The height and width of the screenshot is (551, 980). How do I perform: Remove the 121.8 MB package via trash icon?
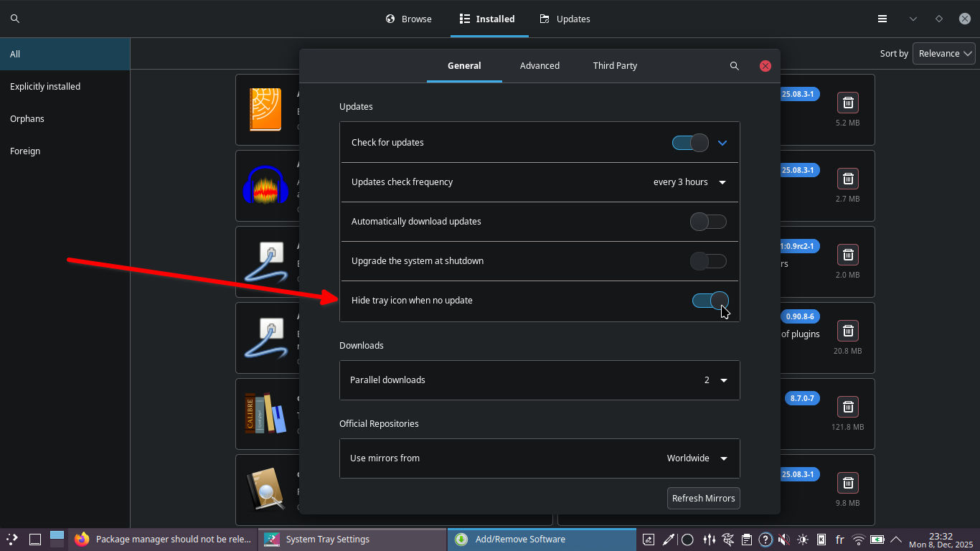click(x=847, y=408)
